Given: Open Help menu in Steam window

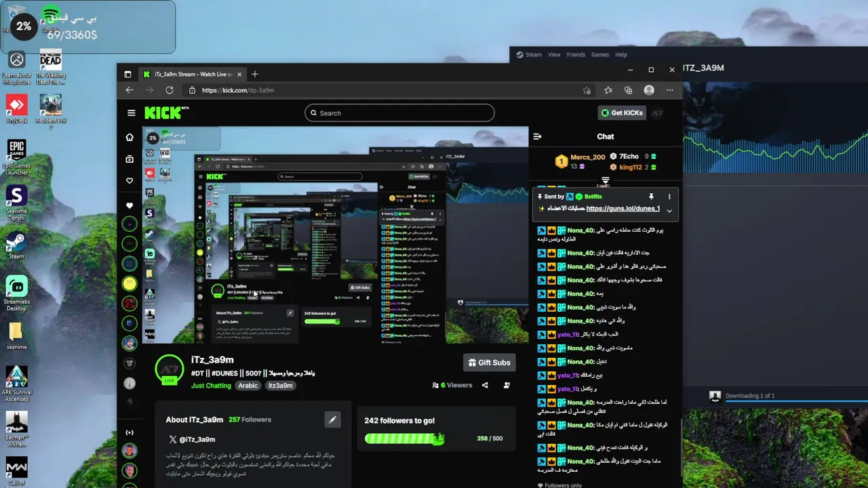Looking at the screenshot, I should (x=621, y=55).
